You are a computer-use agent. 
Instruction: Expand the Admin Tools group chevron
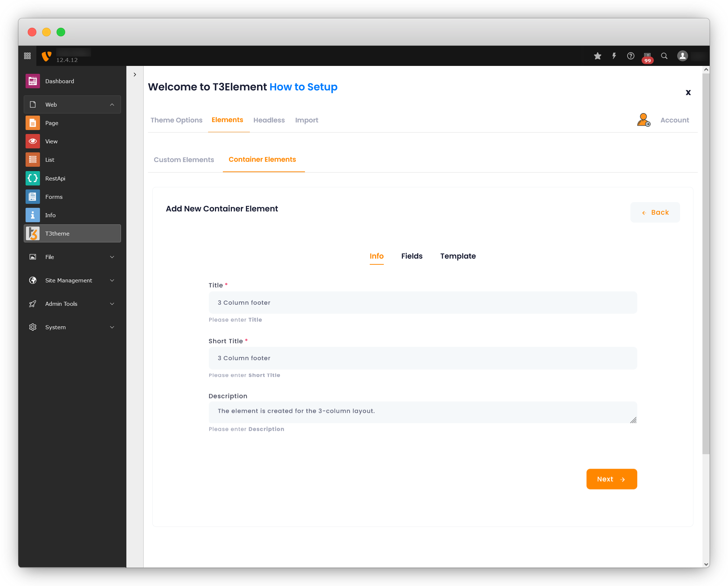112,304
